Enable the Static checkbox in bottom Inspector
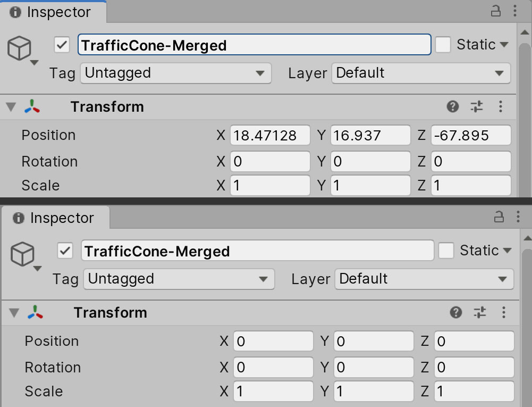Image resolution: width=532 pixels, height=407 pixels. [x=446, y=251]
